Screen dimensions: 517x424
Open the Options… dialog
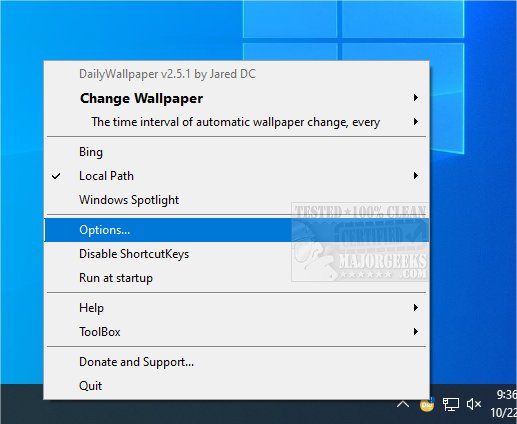coord(236,230)
